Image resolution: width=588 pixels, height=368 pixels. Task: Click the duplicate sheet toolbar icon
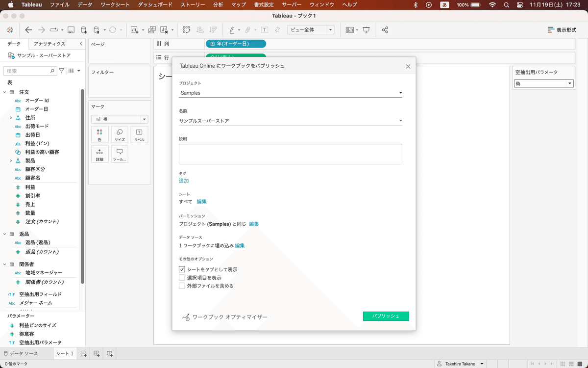[x=151, y=30]
